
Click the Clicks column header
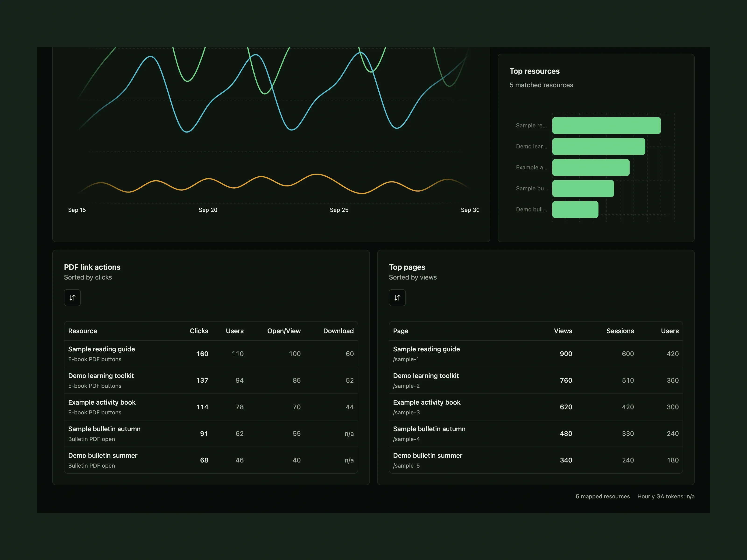[x=199, y=331]
